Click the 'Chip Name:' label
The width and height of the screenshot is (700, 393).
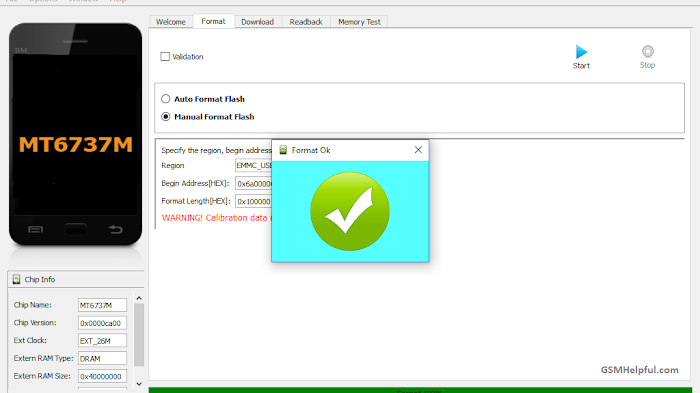click(33, 305)
